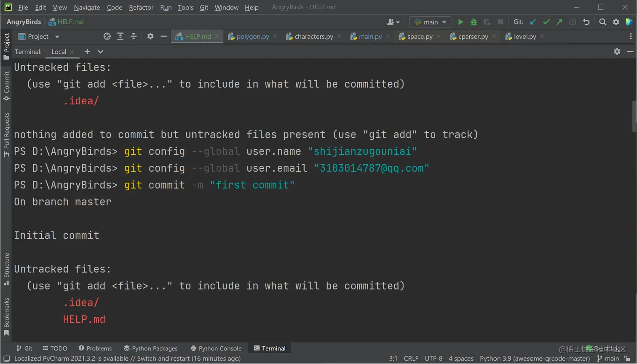Open the Navigate menu
637x364 pixels.
click(87, 7)
